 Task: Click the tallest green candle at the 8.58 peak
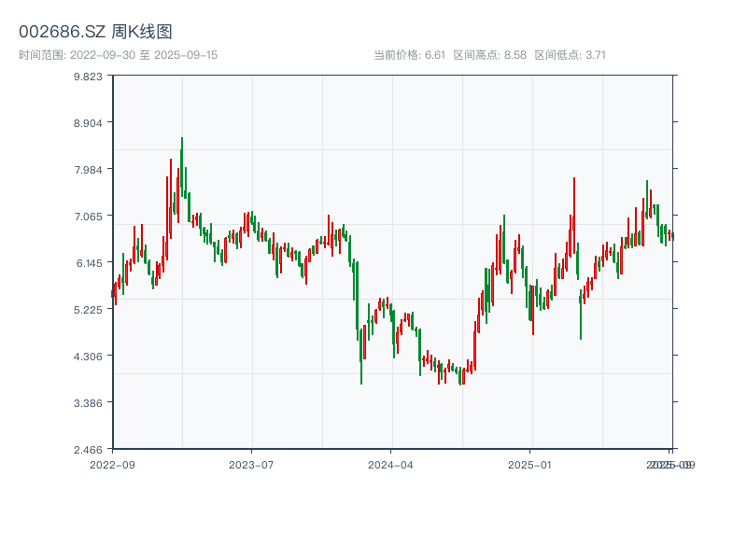tap(181, 167)
